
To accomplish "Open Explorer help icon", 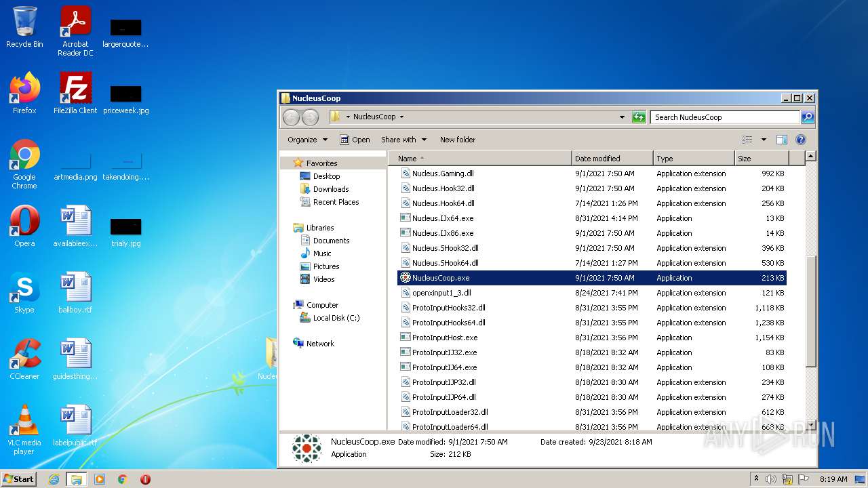I will (x=800, y=140).
